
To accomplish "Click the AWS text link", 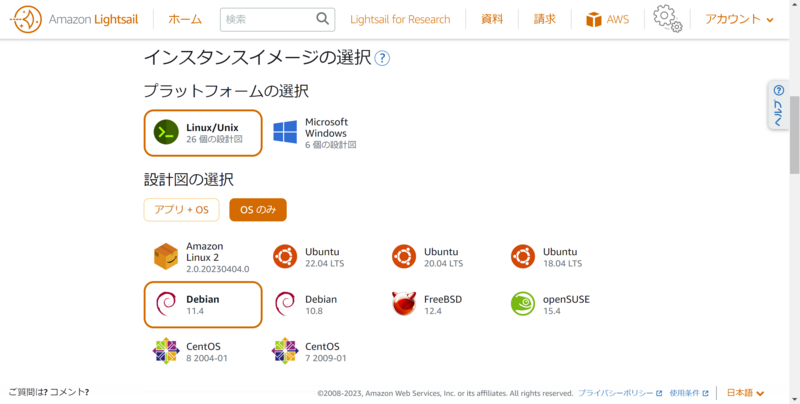I will click(x=618, y=19).
